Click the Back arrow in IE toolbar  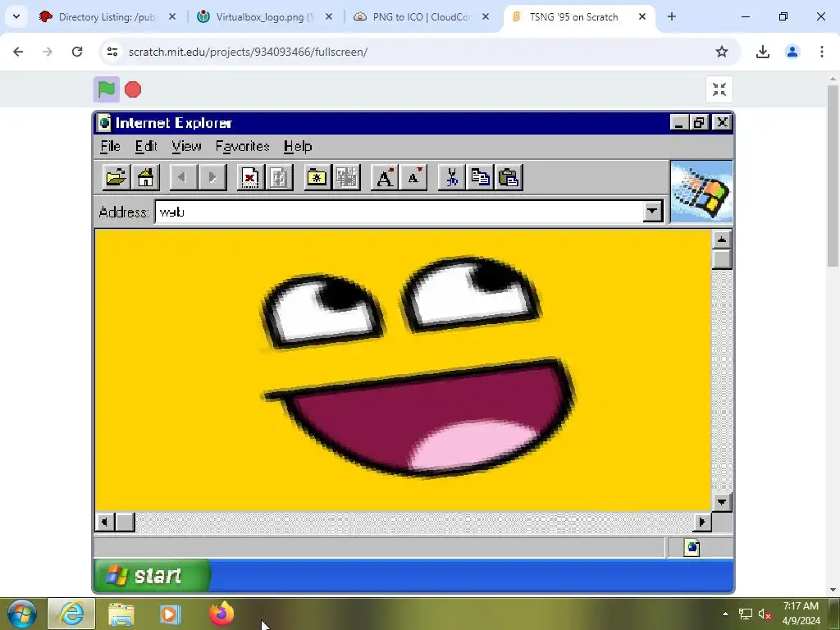click(x=183, y=177)
